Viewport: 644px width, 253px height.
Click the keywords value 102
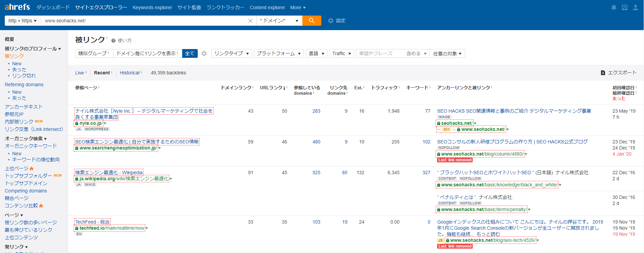(x=426, y=142)
